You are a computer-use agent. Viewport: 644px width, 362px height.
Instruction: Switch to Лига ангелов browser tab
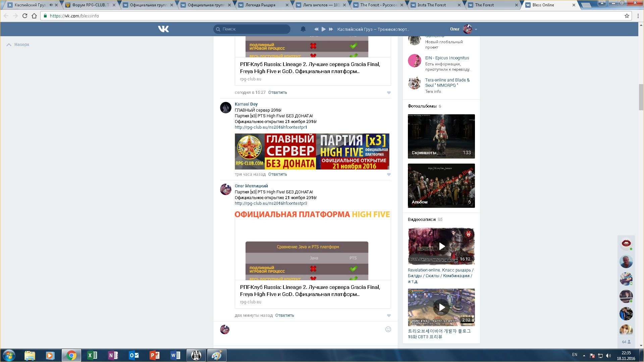(x=320, y=5)
